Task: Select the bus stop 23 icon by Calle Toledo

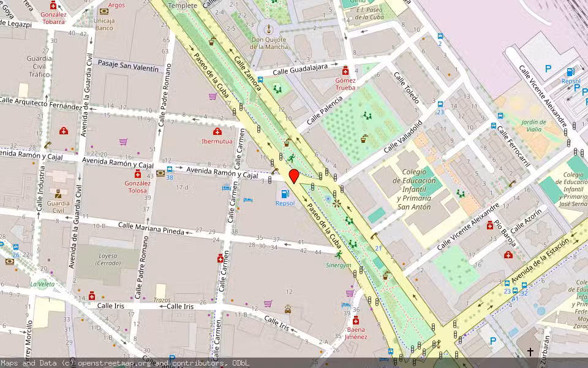Action: coord(440,104)
